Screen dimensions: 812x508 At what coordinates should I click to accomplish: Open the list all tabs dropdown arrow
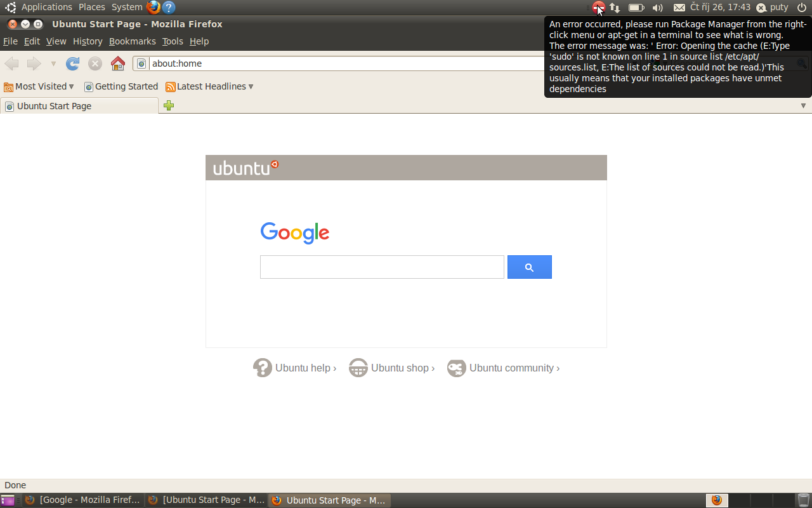pyautogui.click(x=803, y=105)
